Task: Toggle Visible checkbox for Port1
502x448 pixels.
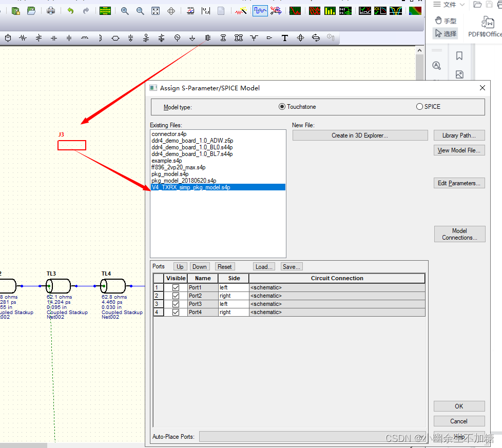Action: tap(176, 287)
